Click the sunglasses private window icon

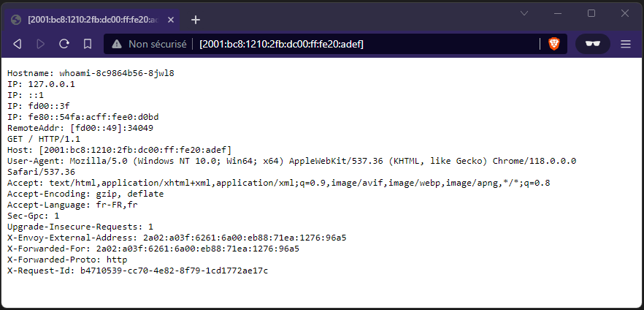tap(593, 45)
